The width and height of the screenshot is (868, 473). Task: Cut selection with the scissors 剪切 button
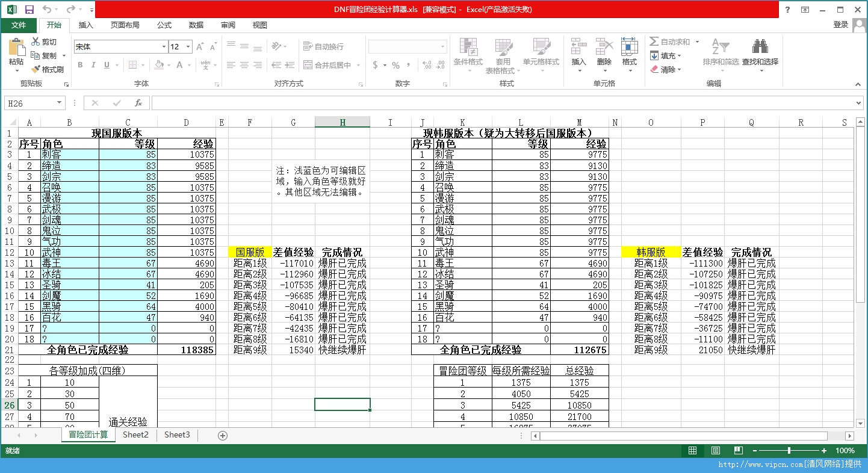tap(44, 42)
